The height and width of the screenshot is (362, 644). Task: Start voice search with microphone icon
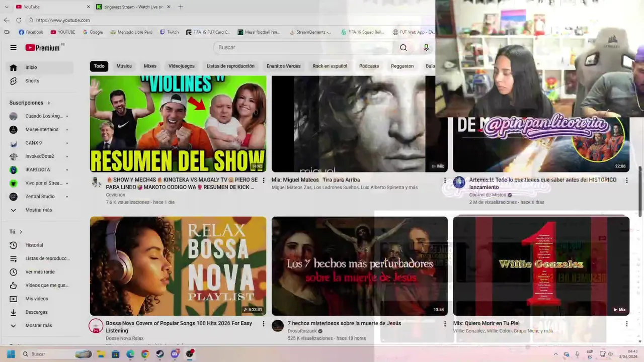426,47
